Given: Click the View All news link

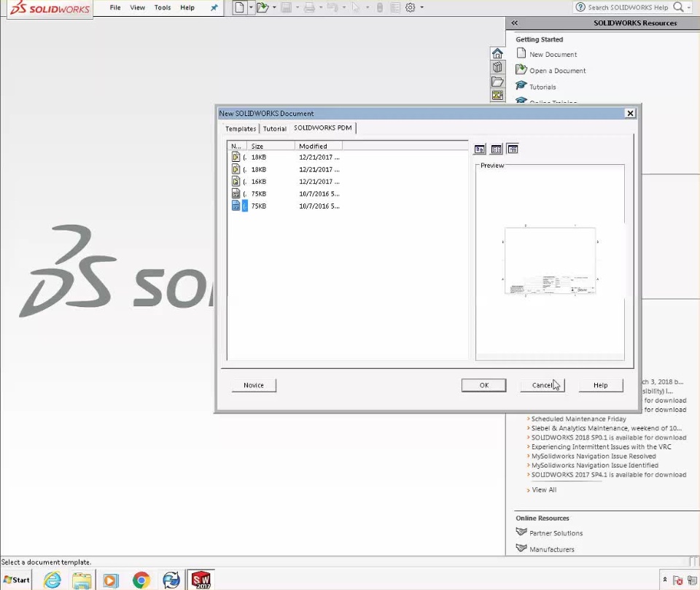Looking at the screenshot, I should (x=544, y=490).
